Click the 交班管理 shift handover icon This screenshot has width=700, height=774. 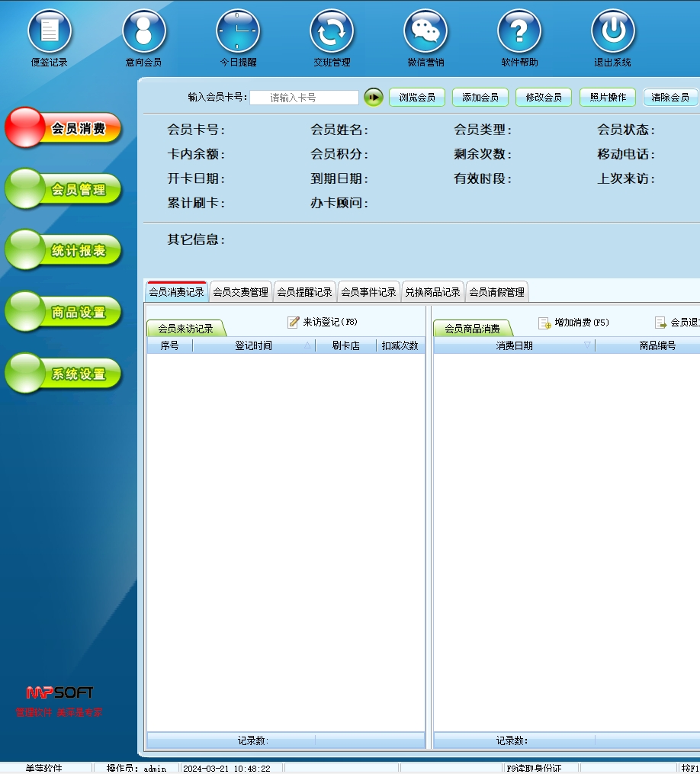coord(332,31)
